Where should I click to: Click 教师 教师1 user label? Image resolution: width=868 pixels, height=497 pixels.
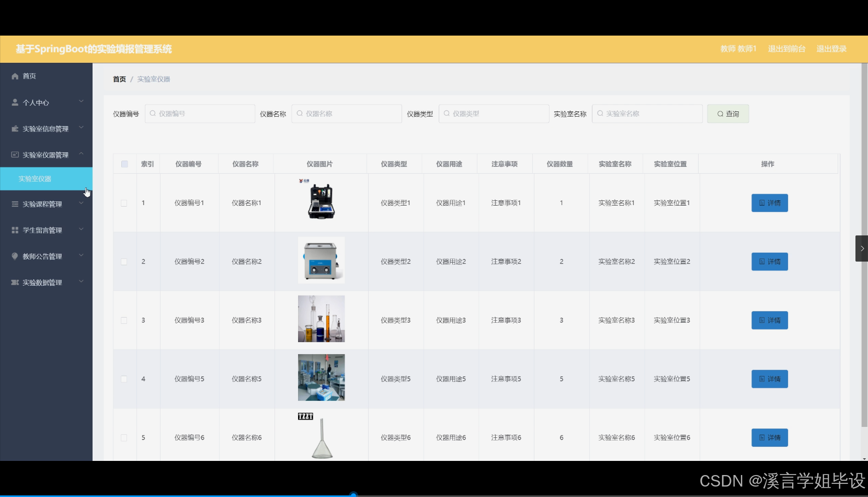[738, 49]
